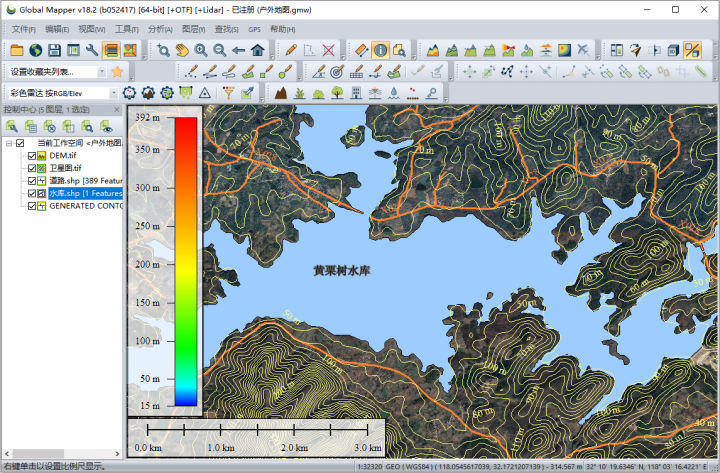The image size is (720, 473).
Task: Open configuration with the wrench icon
Action: coord(92,50)
